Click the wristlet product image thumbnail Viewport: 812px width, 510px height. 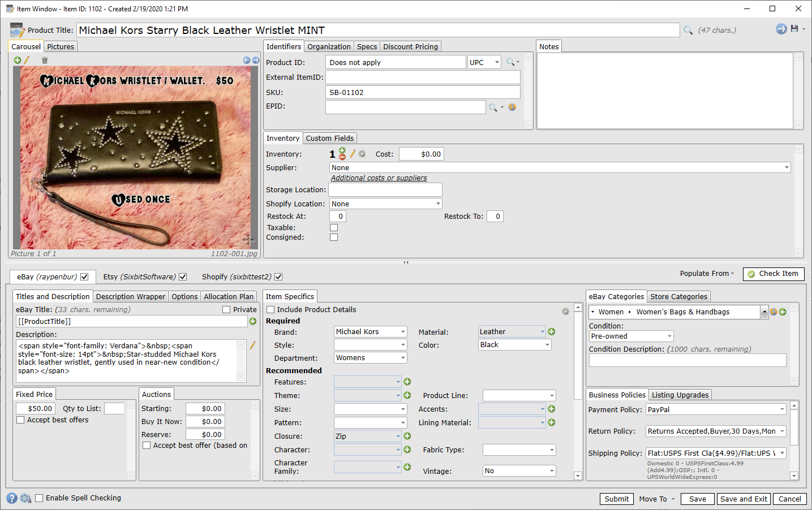click(135, 158)
